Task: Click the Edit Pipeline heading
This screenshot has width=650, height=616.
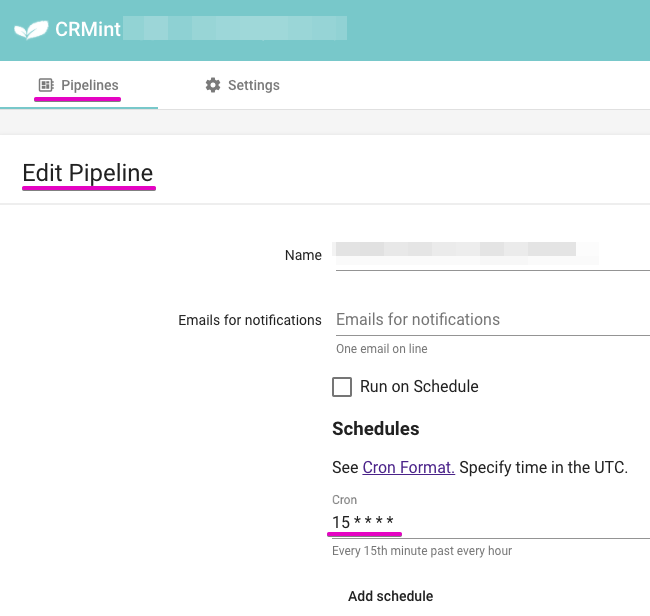Action: coord(88,172)
